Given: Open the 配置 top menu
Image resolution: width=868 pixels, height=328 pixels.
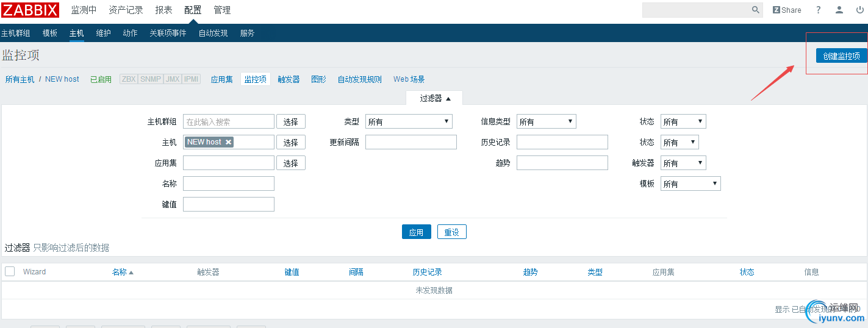Looking at the screenshot, I should pos(193,10).
